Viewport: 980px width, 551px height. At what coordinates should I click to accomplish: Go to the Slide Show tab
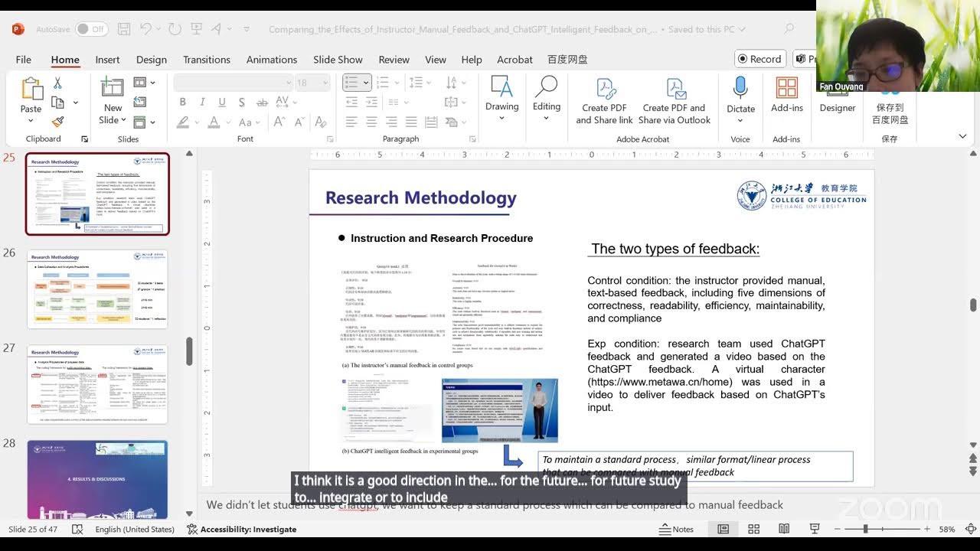point(338,60)
